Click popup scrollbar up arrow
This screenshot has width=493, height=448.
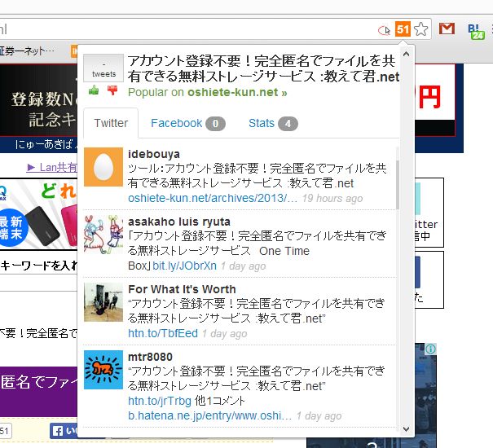[x=406, y=54]
